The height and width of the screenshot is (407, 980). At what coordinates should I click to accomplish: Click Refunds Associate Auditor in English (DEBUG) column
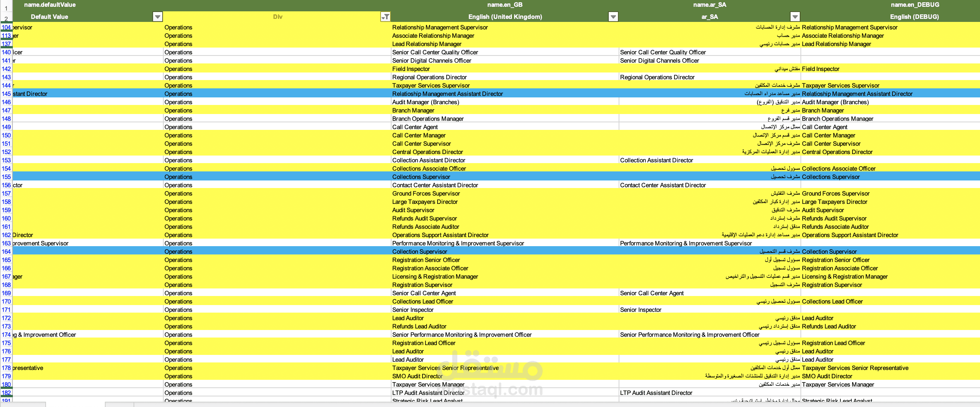[x=835, y=227]
